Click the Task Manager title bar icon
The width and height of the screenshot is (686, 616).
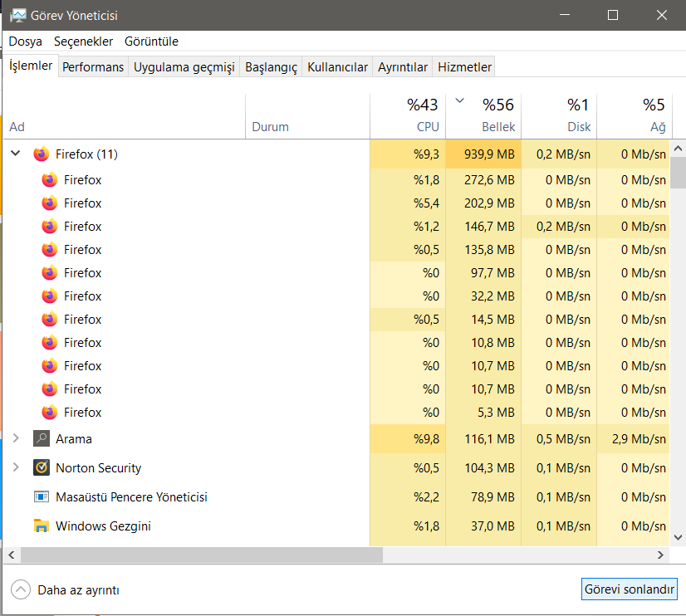17,15
